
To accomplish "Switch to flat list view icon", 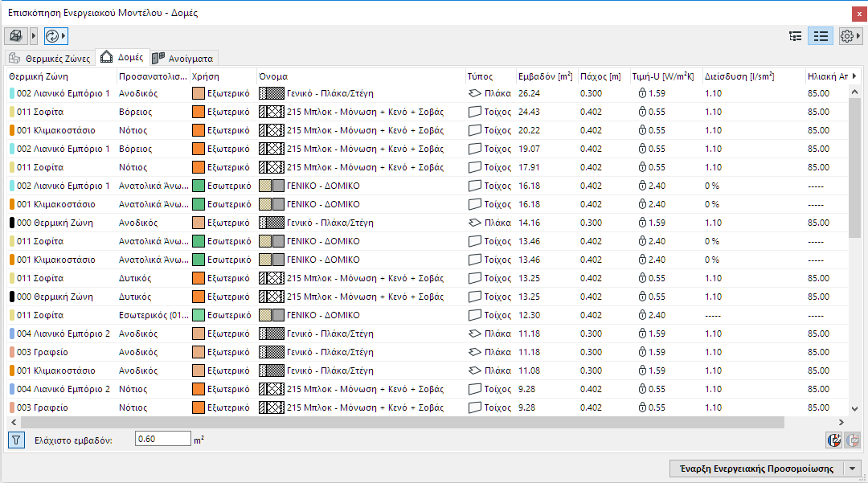I will coord(821,36).
